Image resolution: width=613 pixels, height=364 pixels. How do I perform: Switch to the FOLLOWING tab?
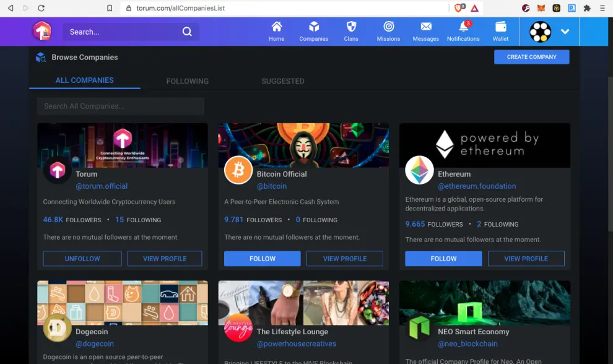pos(188,81)
